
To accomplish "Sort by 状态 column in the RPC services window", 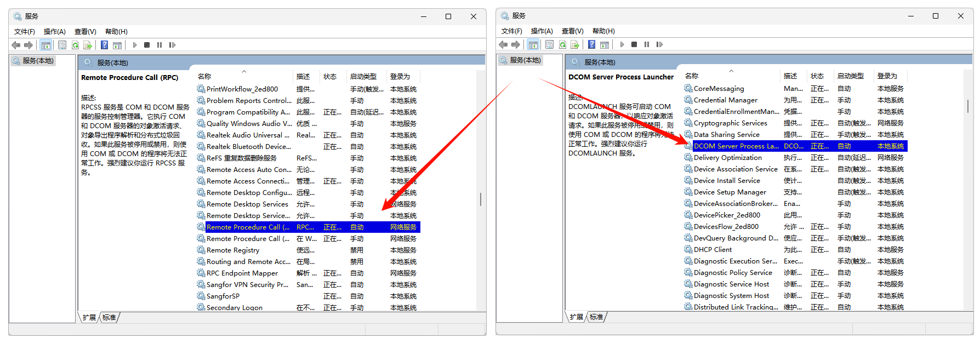I will [333, 77].
